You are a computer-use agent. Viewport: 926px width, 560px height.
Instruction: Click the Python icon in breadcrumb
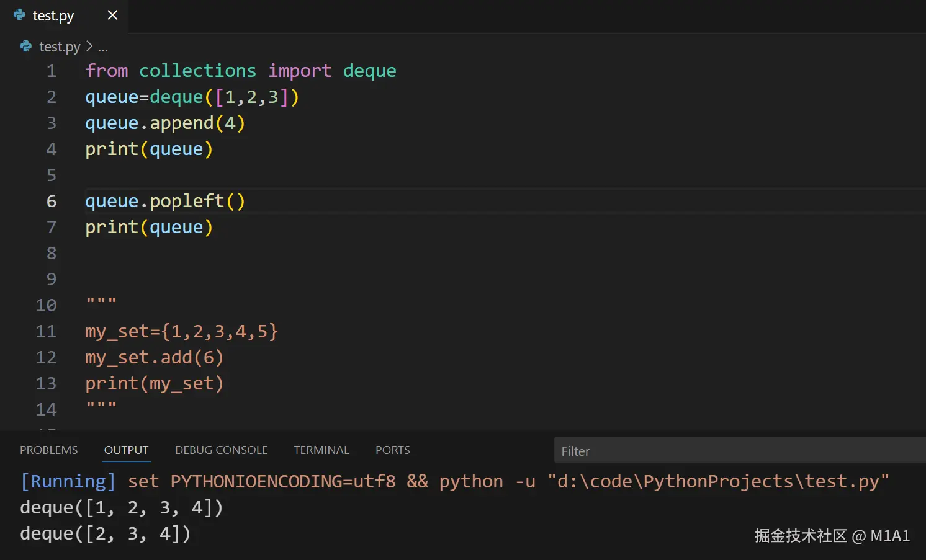(26, 47)
